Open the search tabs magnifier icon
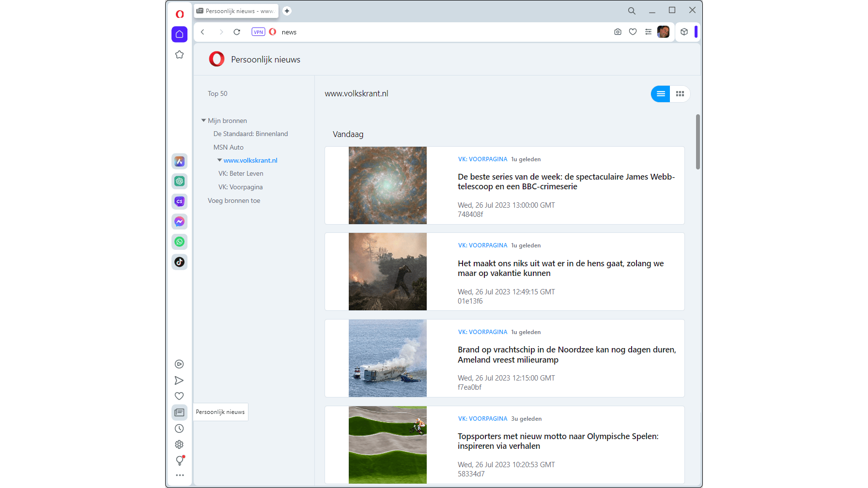Screen dimensions: 868x488 click(632, 11)
